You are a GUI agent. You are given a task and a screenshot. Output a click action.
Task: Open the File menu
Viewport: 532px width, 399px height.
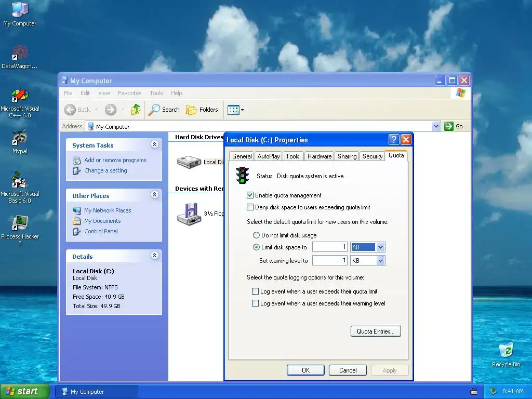click(x=68, y=93)
